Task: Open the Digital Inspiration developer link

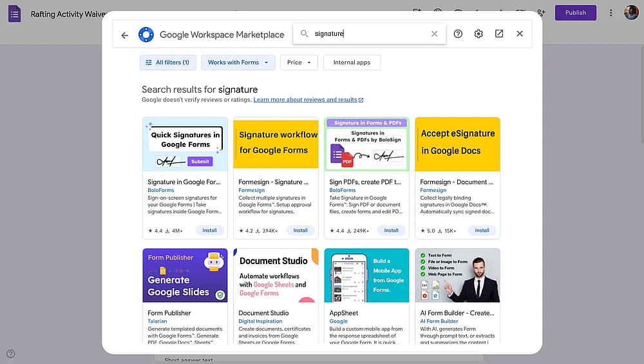Action: [x=260, y=321]
